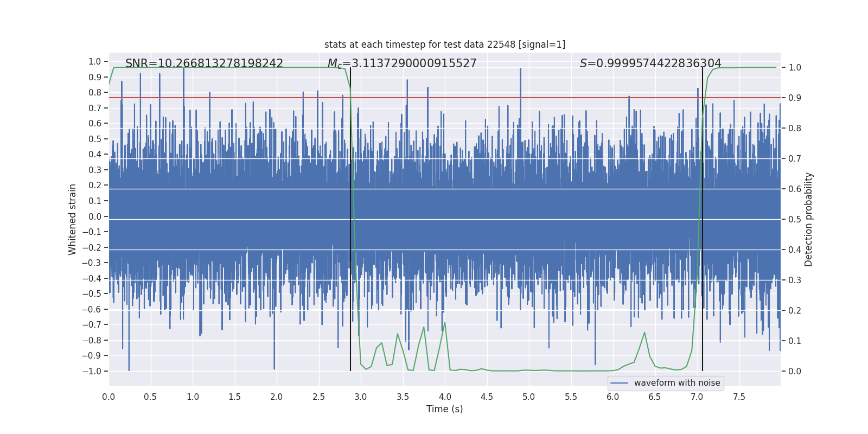Click the second black vertical line near 7.0
This screenshot has height=434, width=868.
[703, 219]
